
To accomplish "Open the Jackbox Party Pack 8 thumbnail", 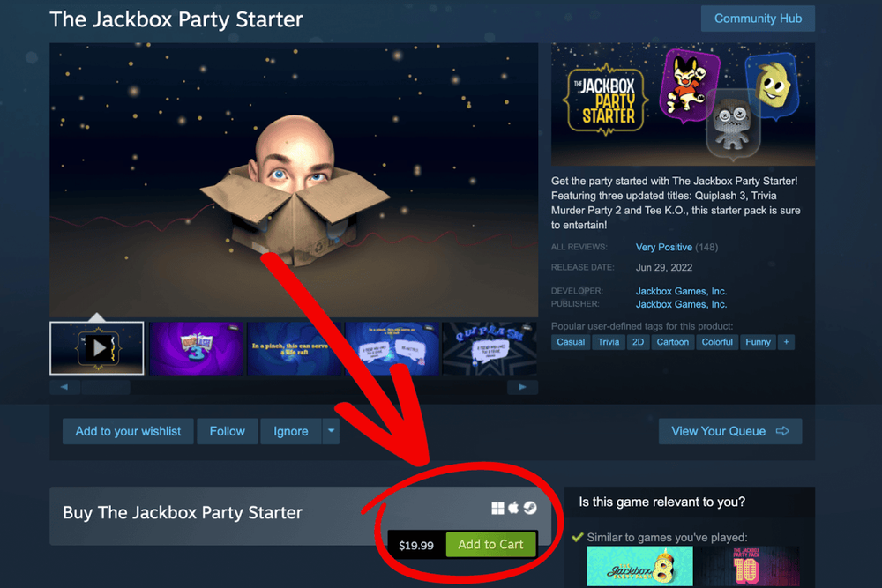I will (x=639, y=567).
